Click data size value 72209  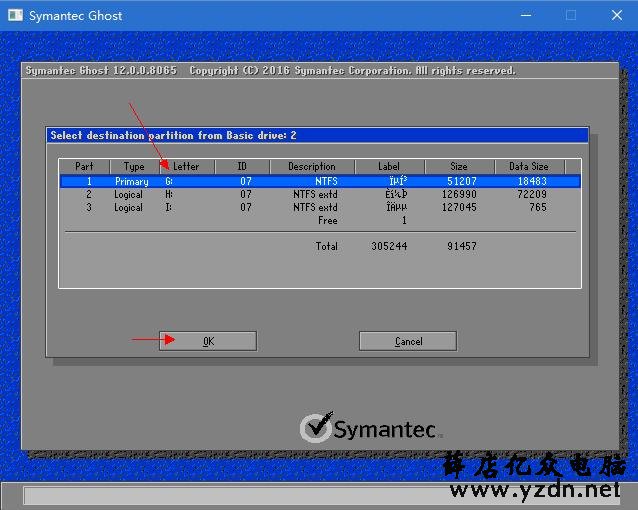pyautogui.click(x=532, y=194)
